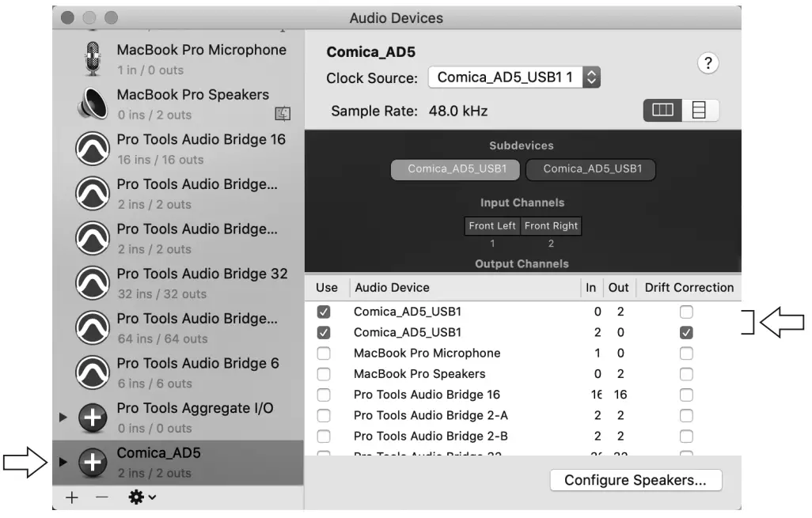Uncheck Use for the first Comica_AD5_USB1
The width and height of the screenshot is (812, 518).
click(324, 311)
